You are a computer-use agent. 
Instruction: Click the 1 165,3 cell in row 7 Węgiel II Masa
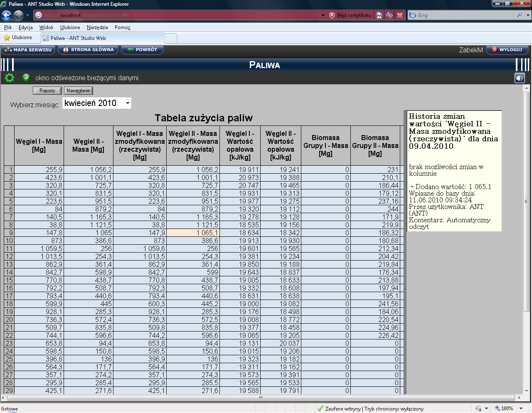[x=89, y=217]
